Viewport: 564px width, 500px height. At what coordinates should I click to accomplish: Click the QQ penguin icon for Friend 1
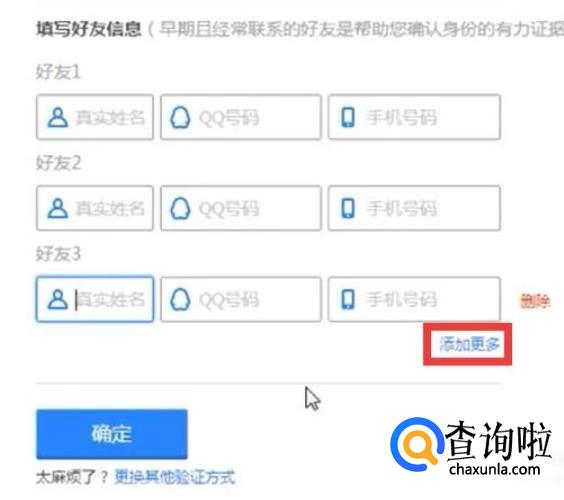[x=180, y=117]
